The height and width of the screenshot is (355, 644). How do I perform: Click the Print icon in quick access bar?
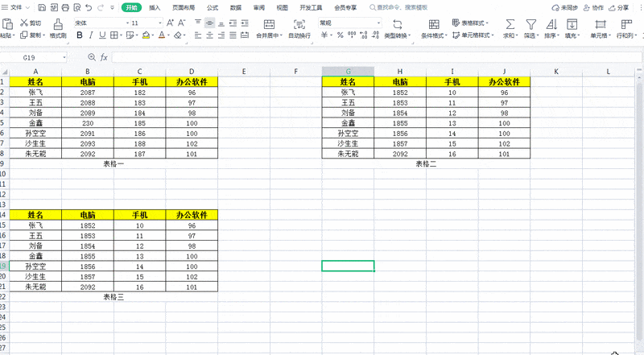pos(65,7)
